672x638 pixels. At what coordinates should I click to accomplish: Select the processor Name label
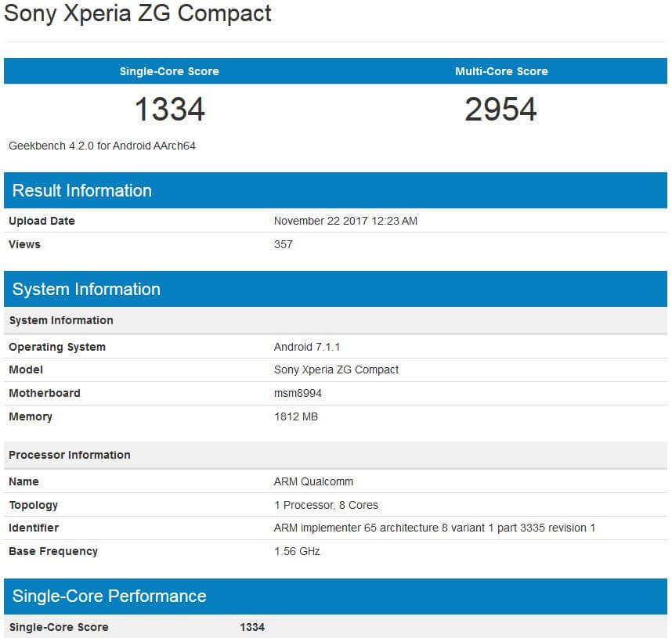point(23,481)
